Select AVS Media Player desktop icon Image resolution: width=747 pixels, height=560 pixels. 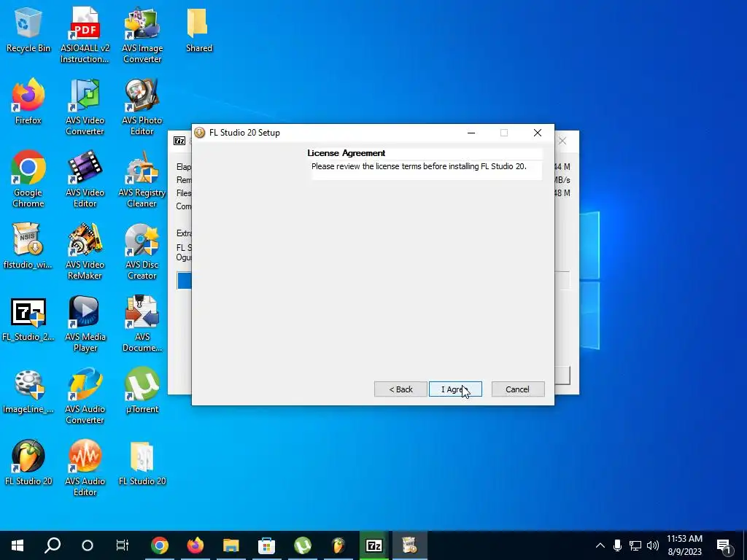[x=85, y=324]
